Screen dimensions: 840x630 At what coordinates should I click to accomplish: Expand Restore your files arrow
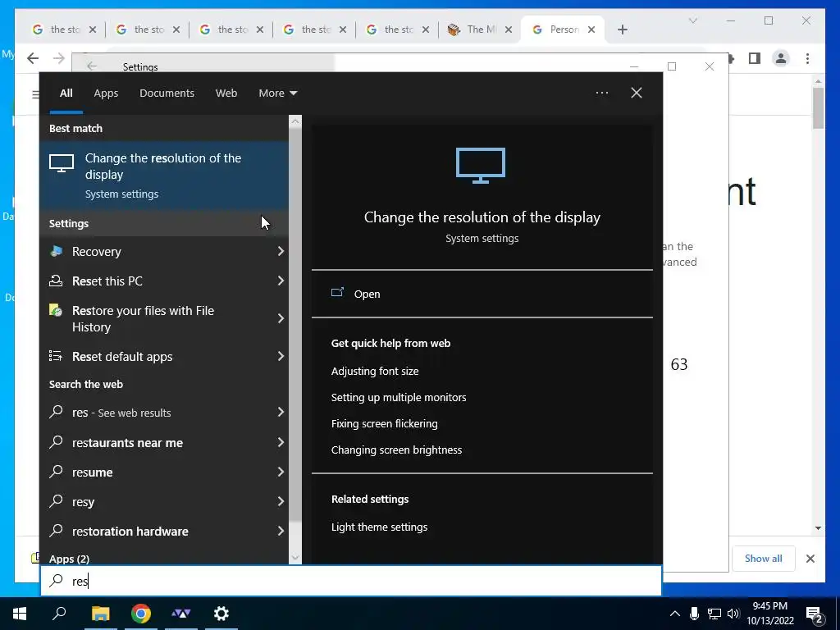tap(281, 318)
